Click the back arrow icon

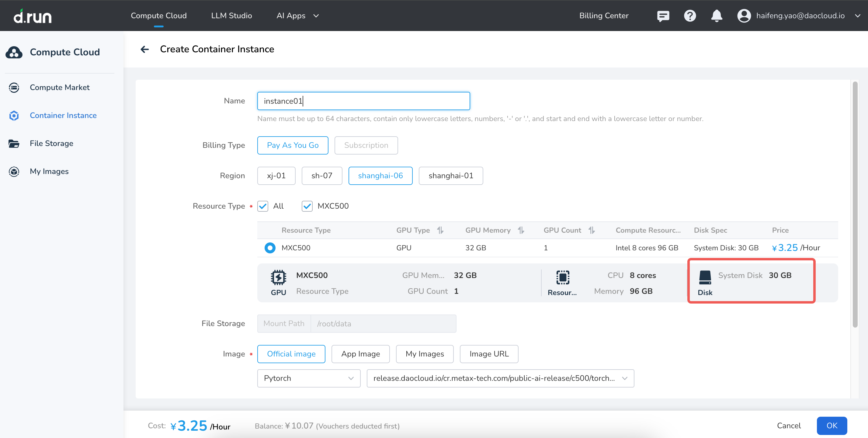[144, 49]
